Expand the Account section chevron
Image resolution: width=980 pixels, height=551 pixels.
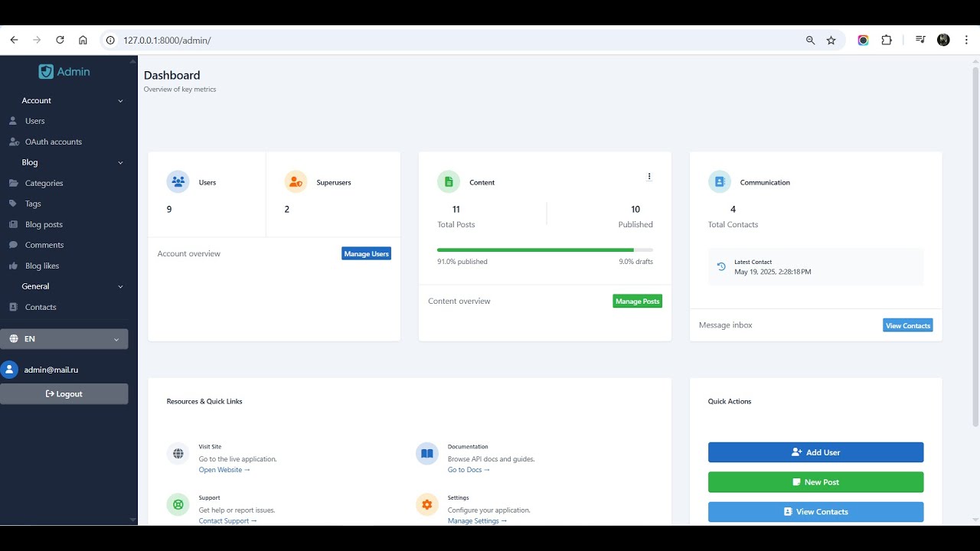(120, 100)
